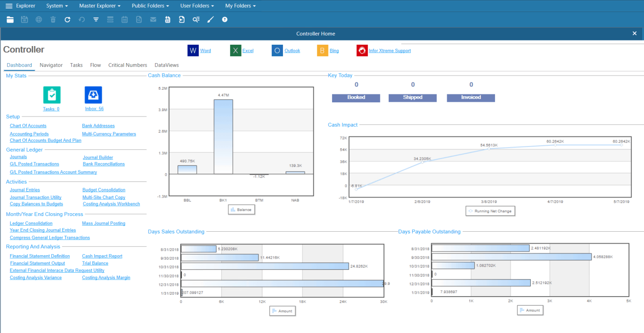The height and width of the screenshot is (333, 644).
Task: Click the Inbox: 56 link
Action: coord(94,109)
